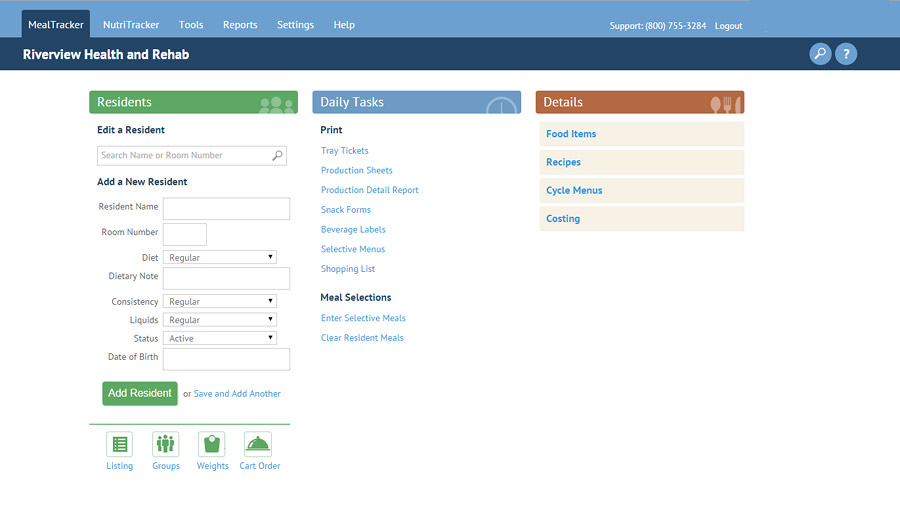Open the NutriTracker tab

[131, 25]
